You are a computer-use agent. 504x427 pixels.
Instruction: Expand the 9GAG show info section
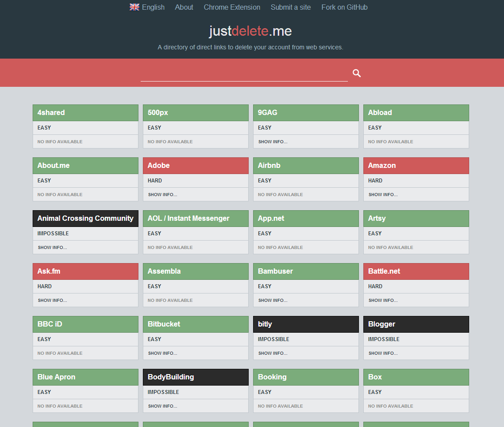tap(273, 141)
